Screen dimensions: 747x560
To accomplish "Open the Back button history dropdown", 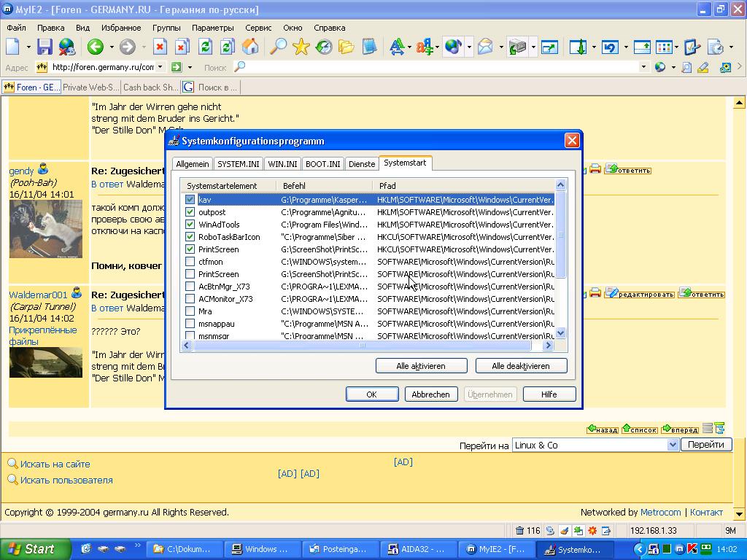I will coord(112,47).
